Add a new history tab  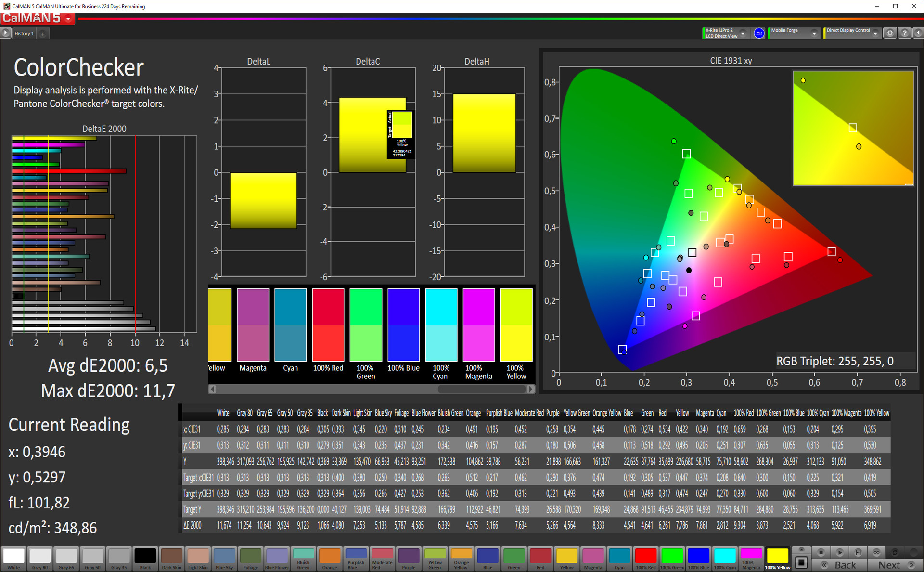point(43,34)
